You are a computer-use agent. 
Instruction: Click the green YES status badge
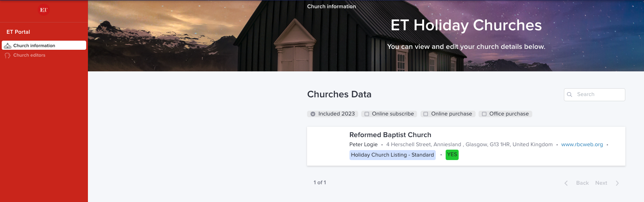(x=452, y=155)
